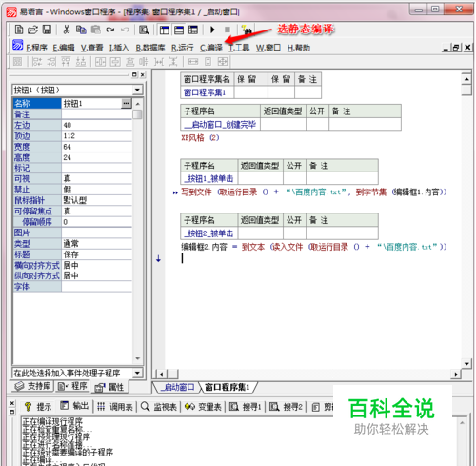Select the 字体 property row
Screen dimensions: 476x466
click(72, 287)
